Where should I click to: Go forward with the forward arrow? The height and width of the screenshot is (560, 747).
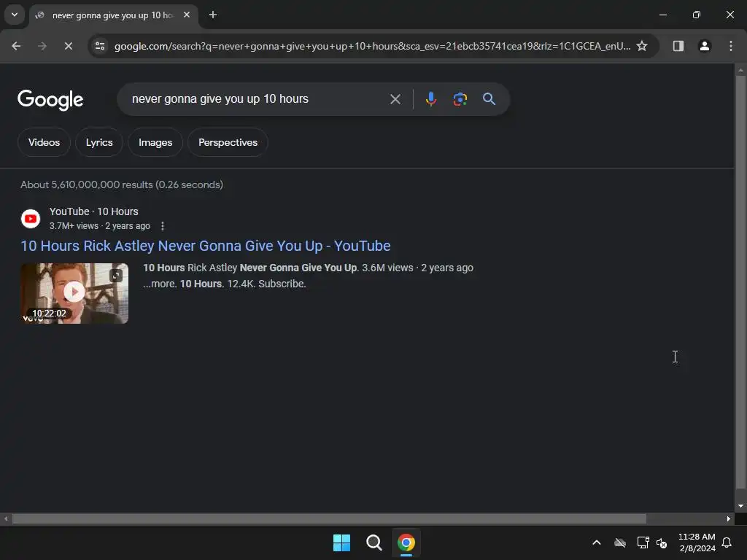coord(42,46)
